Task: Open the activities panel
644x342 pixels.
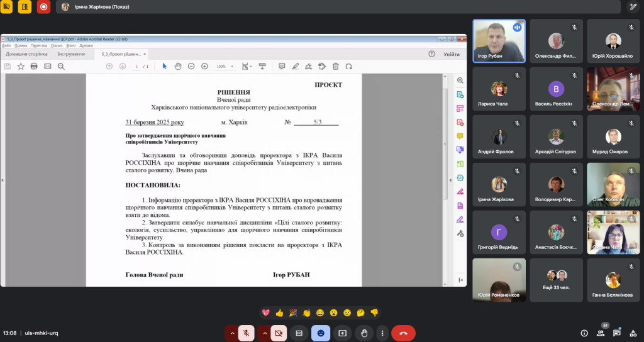Action: tap(633, 333)
